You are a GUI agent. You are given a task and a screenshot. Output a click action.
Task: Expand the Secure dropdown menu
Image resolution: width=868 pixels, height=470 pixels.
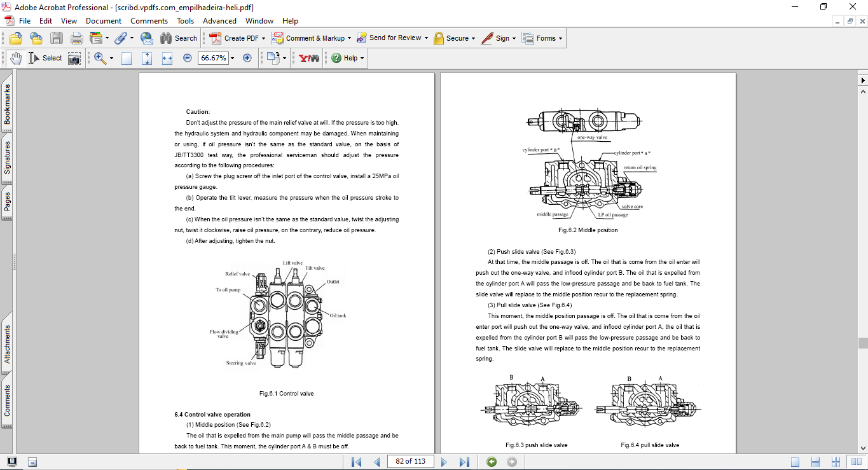(x=474, y=38)
